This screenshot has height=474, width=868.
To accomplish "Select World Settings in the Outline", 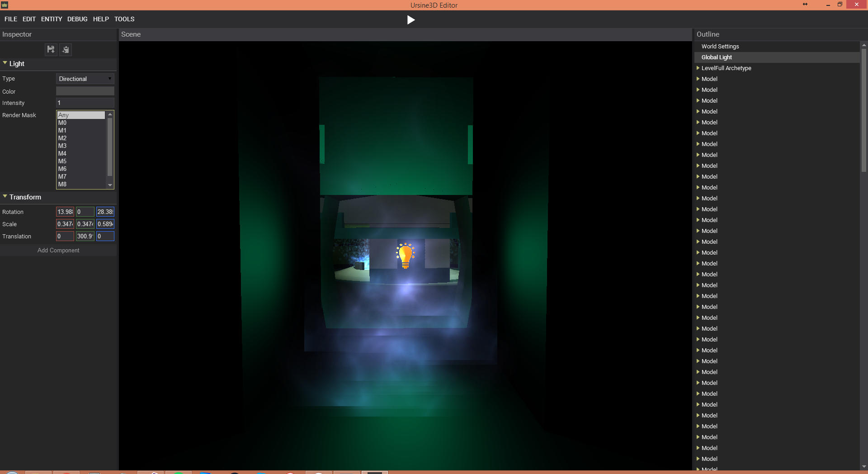I will pyautogui.click(x=720, y=46).
